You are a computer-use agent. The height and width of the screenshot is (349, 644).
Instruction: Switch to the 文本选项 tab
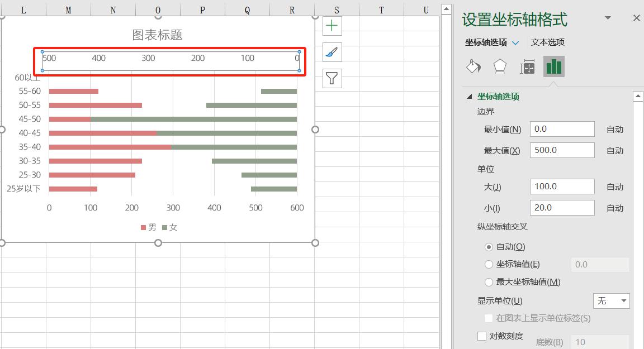[547, 42]
